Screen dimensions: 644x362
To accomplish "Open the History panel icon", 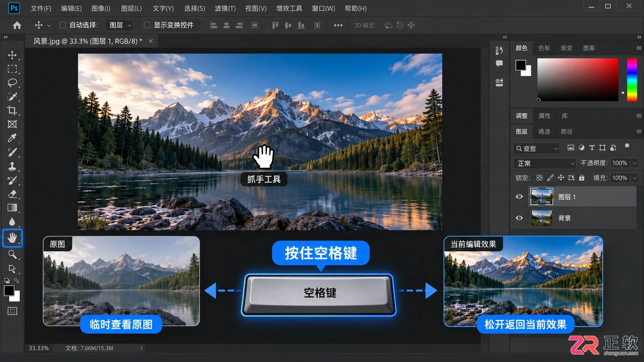I will pos(499,51).
